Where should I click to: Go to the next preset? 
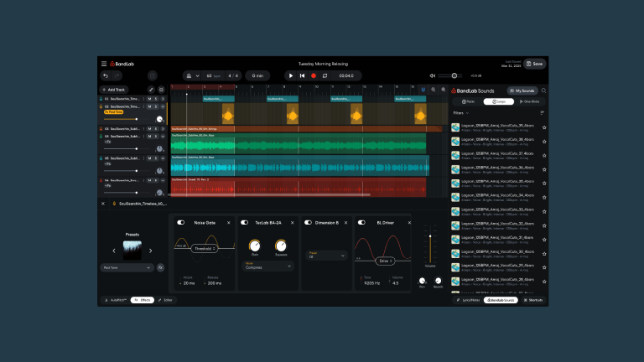pos(150,251)
